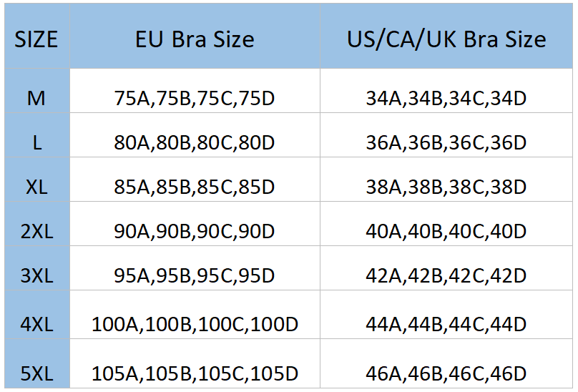Select the M size row label
The width and height of the screenshot is (578, 392).
click(x=36, y=98)
